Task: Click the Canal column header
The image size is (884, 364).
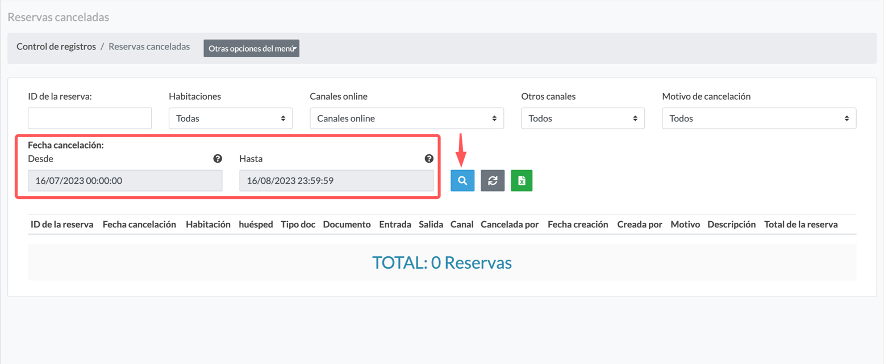Action: pyautogui.click(x=462, y=224)
